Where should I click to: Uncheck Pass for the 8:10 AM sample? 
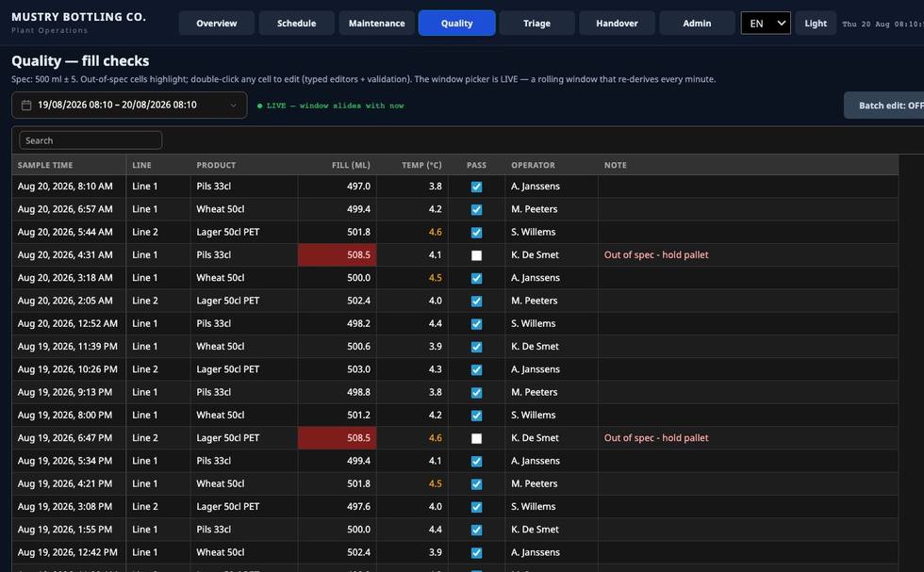click(x=477, y=187)
